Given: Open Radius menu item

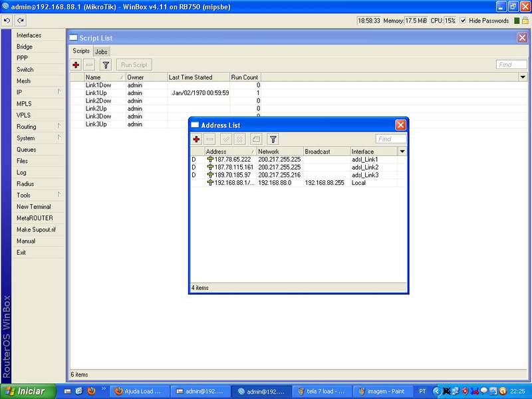Looking at the screenshot, I should pyautogui.click(x=39, y=184).
